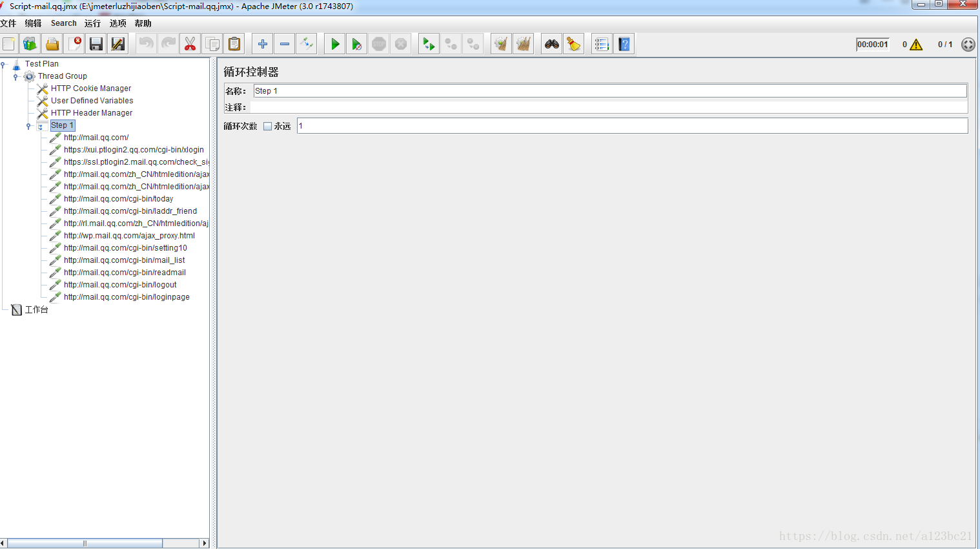Select Thread Group in the tree
The height and width of the screenshot is (549, 980).
pos(62,76)
